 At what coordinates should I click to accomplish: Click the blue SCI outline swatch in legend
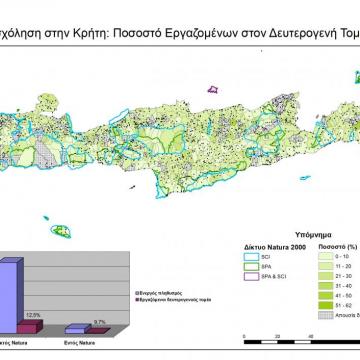(252, 257)
